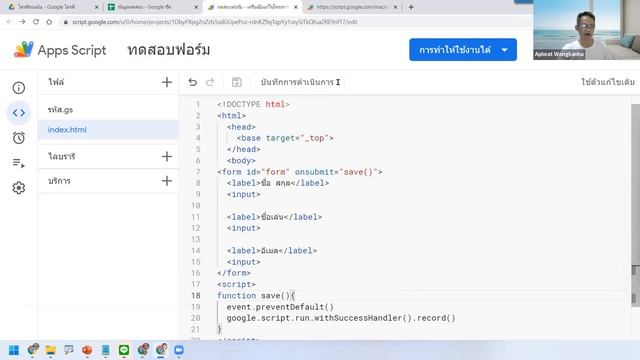
Task: Click the <!DOCTYPE html> line
Action: point(253,104)
